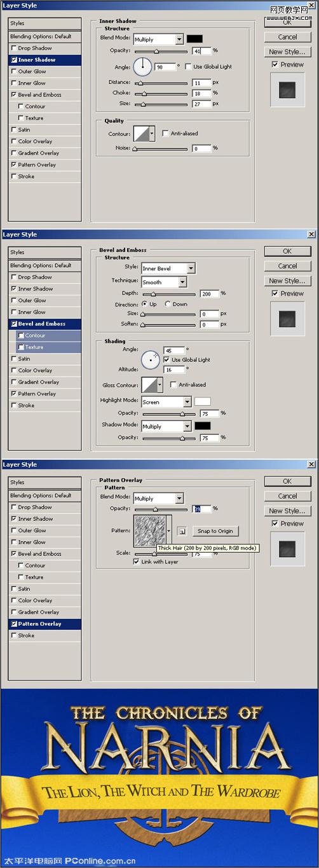Viewport: 319px width, 868px height.
Task: Select Gradient Overlay in the Bevel and Emboss dialog
Action: 45,382
